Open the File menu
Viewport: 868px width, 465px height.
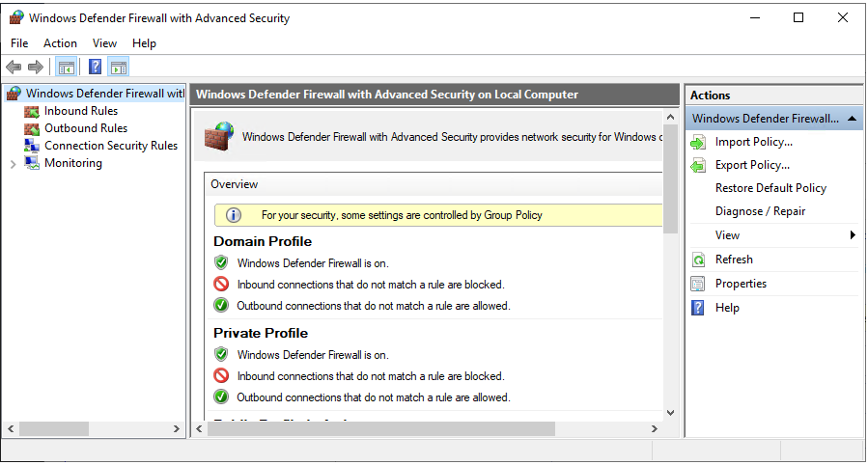tap(19, 43)
